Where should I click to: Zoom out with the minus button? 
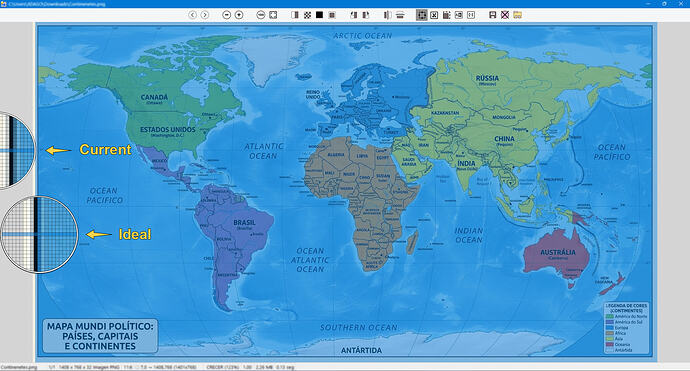[x=227, y=15]
